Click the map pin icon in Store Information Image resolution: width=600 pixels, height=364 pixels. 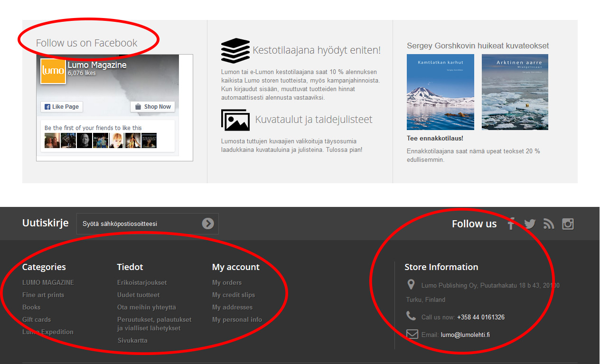(x=411, y=285)
